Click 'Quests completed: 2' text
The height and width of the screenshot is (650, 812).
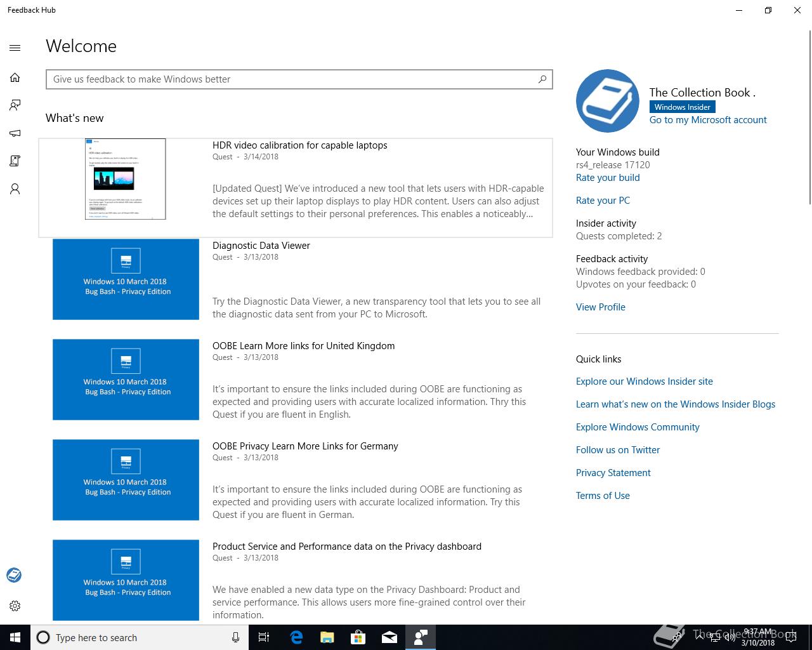click(x=619, y=236)
